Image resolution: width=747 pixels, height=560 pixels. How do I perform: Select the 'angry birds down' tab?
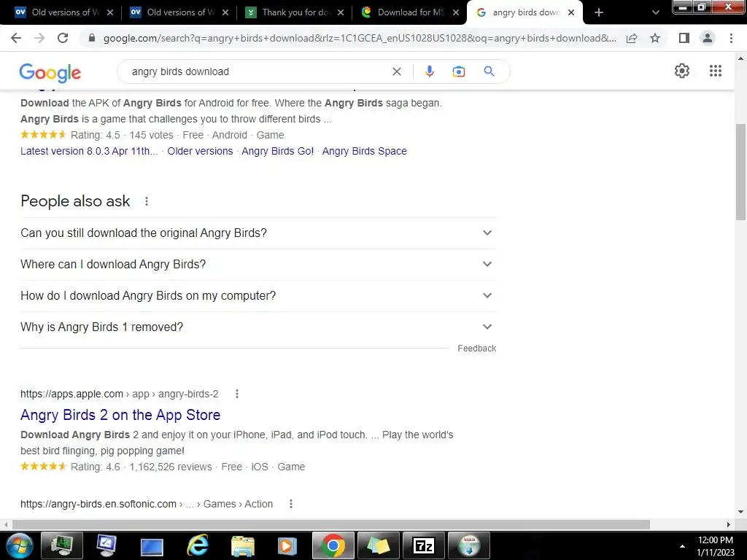coord(524,12)
